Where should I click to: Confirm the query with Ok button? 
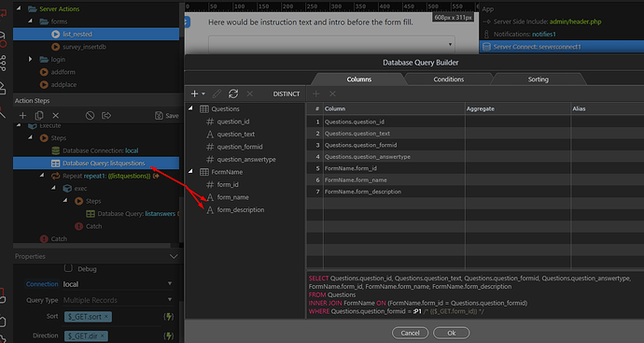[x=452, y=333]
